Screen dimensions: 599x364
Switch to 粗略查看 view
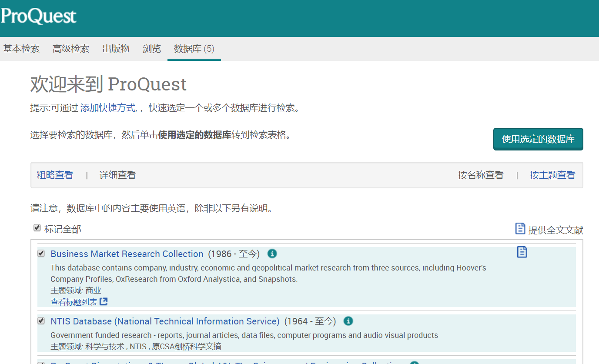[55, 175]
